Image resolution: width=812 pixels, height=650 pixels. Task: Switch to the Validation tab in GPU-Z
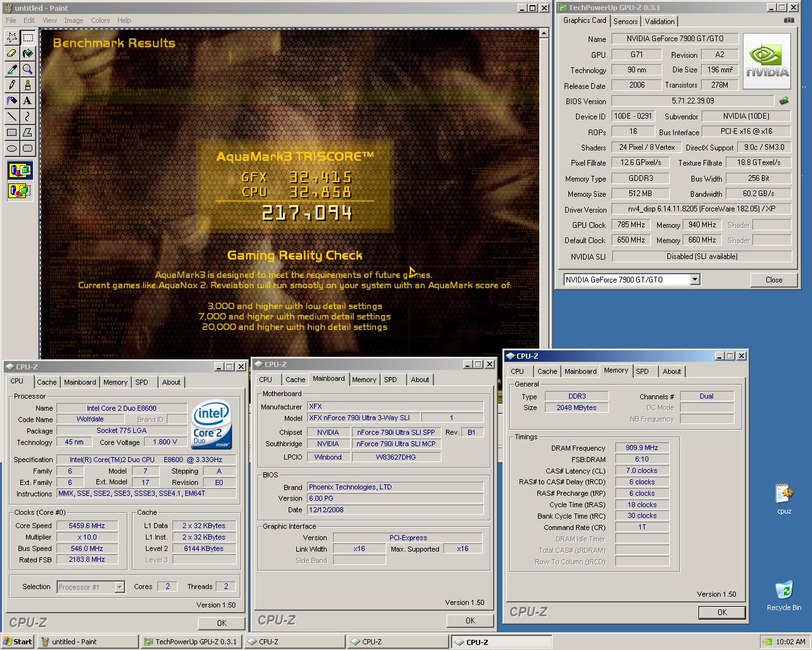660,22
